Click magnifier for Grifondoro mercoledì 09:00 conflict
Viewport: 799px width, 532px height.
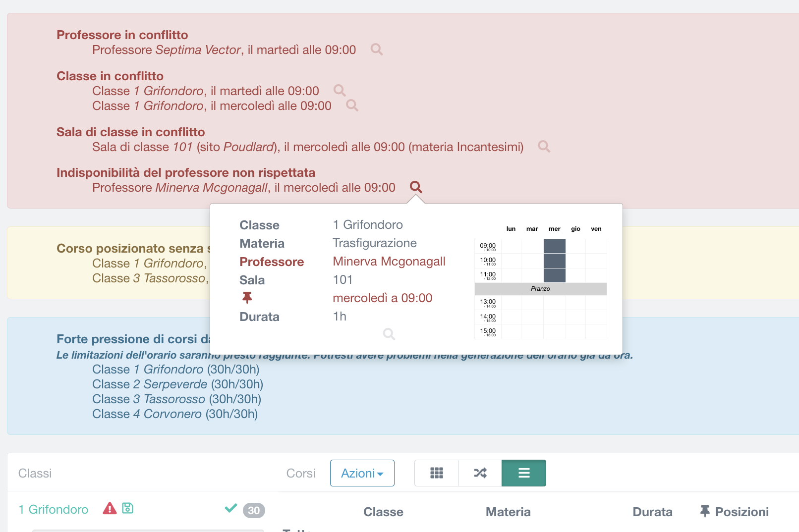pos(352,106)
